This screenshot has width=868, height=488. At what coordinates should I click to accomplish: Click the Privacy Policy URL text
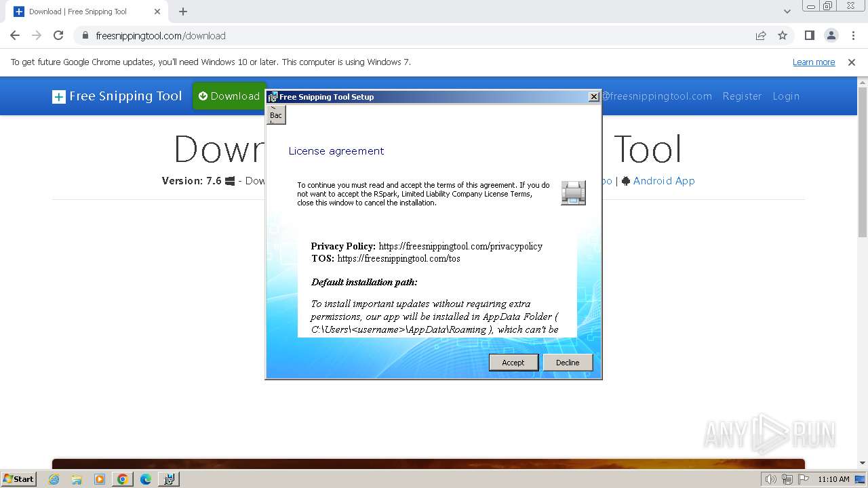point(460,246)
